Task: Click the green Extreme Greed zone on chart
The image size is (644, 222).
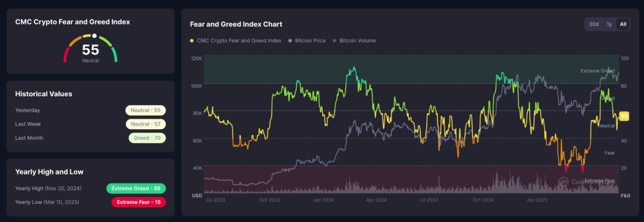Action: (x=411, y=69)
